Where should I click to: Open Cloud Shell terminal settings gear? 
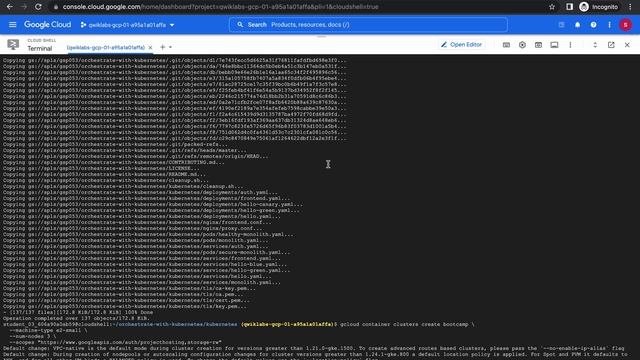tap(522, 45)
